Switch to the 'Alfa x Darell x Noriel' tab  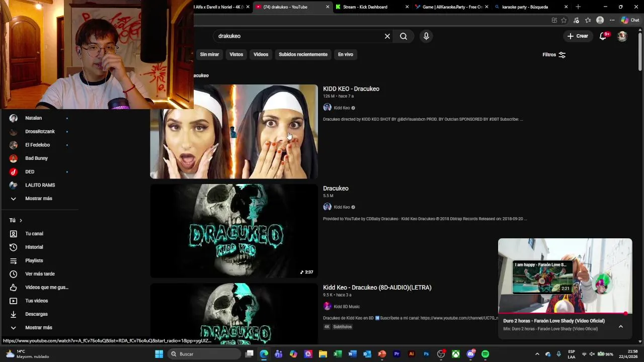(222, 7)
